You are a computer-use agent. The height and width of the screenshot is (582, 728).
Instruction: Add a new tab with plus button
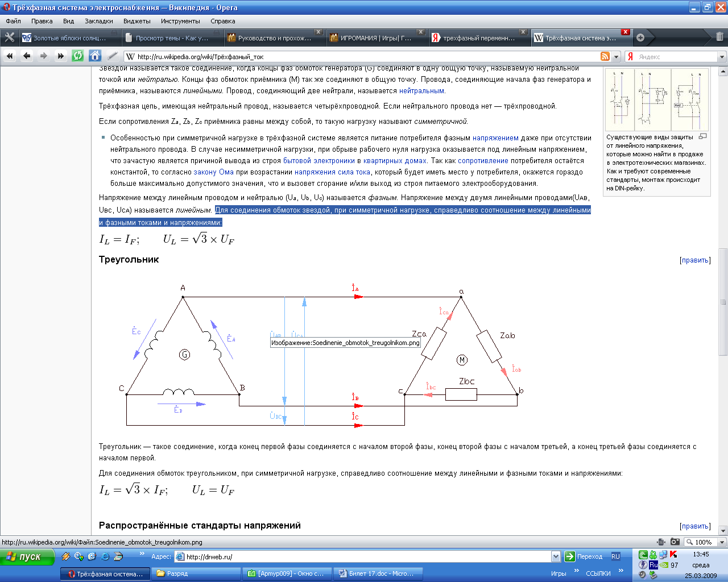[640, 38]
